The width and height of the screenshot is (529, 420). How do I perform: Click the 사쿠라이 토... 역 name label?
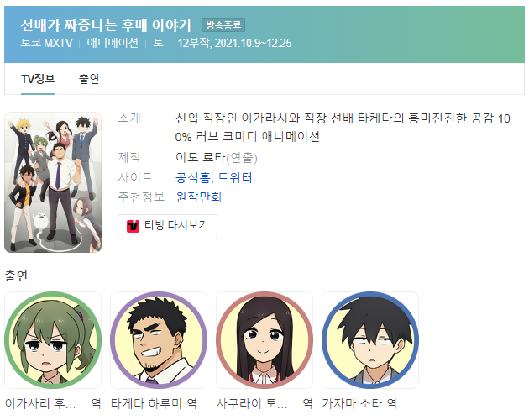point(264,403)
